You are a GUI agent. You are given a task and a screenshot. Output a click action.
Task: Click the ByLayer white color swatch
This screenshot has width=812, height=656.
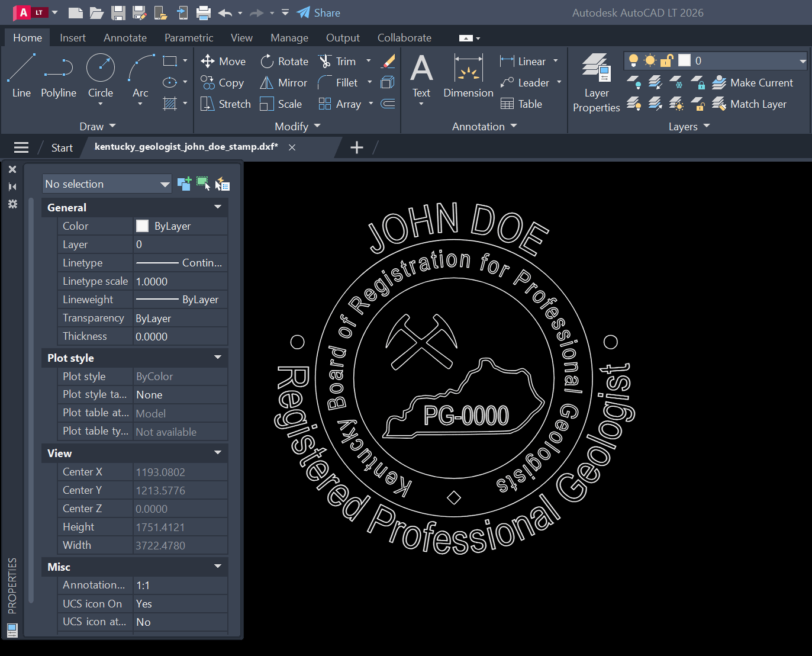coord(142,226)
